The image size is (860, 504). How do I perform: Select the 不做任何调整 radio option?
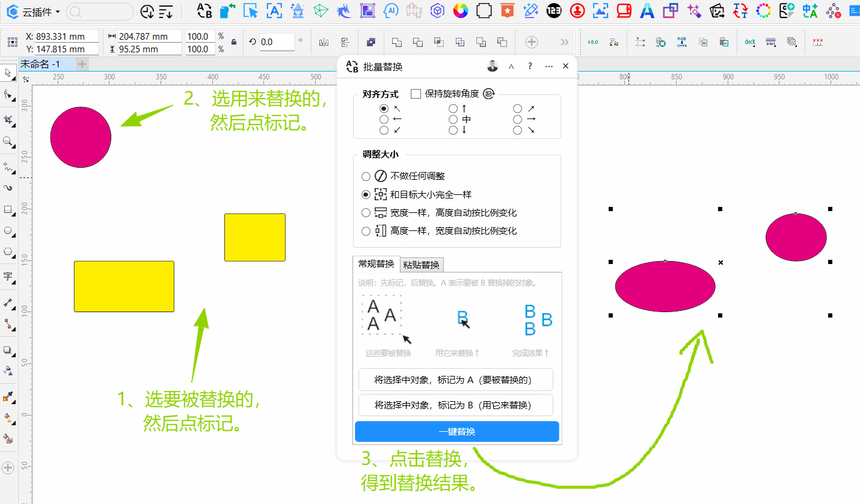pos(366,177)
